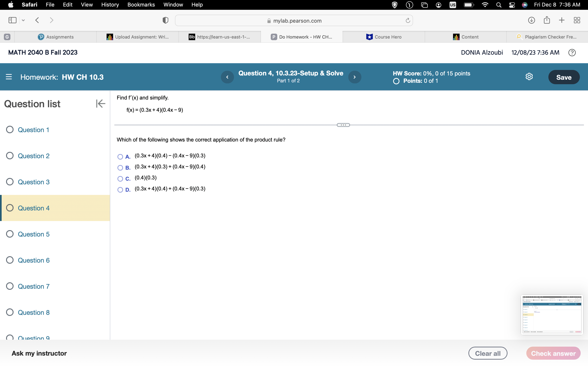
Task: Open the sidebar dropdown chevron
Action: coord(23,20)
